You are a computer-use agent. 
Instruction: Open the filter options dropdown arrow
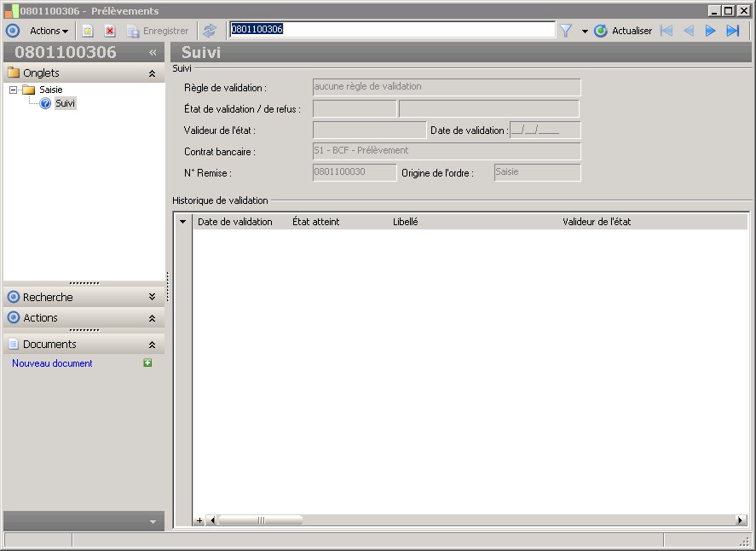585,32
